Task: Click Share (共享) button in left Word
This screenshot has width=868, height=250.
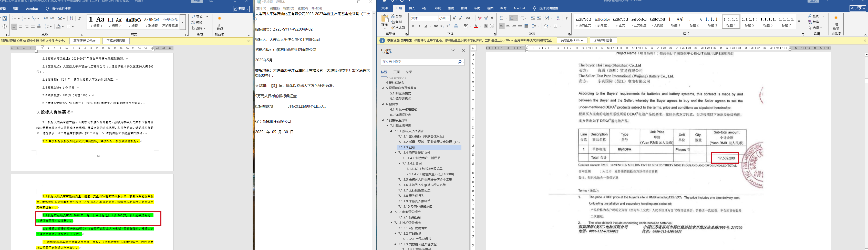Action: [241, 9]
